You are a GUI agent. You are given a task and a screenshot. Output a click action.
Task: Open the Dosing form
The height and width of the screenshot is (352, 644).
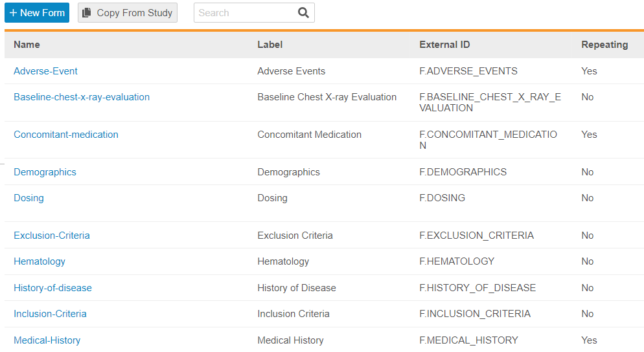coord(29,198)
